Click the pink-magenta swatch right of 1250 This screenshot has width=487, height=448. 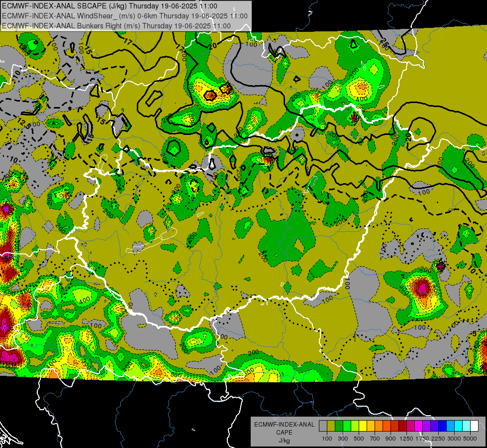click(x=410, y=426)
